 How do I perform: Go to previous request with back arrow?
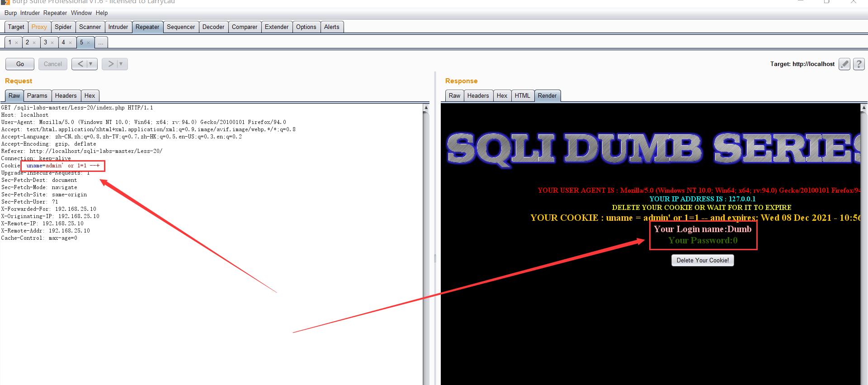[x=80, y=64]
